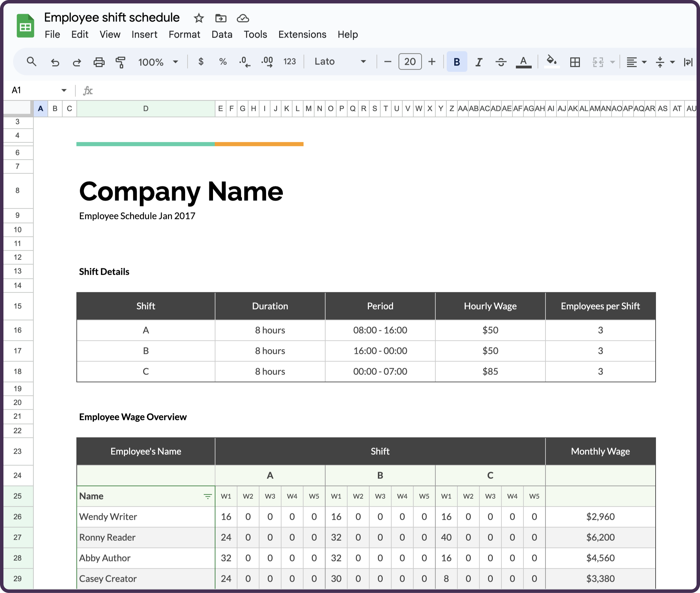This screenshot has height=593, width=700.
Task: Open the fill color picker
Action: click(552, 61)
